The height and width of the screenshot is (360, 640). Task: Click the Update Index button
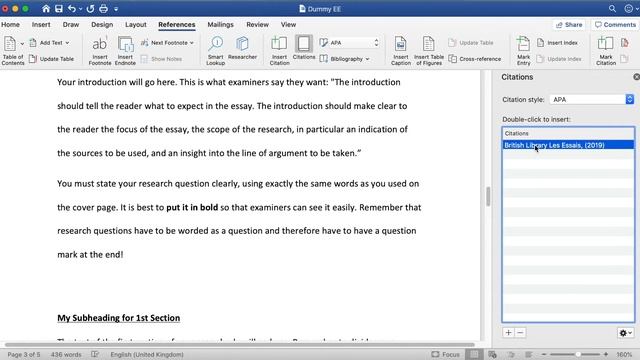[558, 59]
